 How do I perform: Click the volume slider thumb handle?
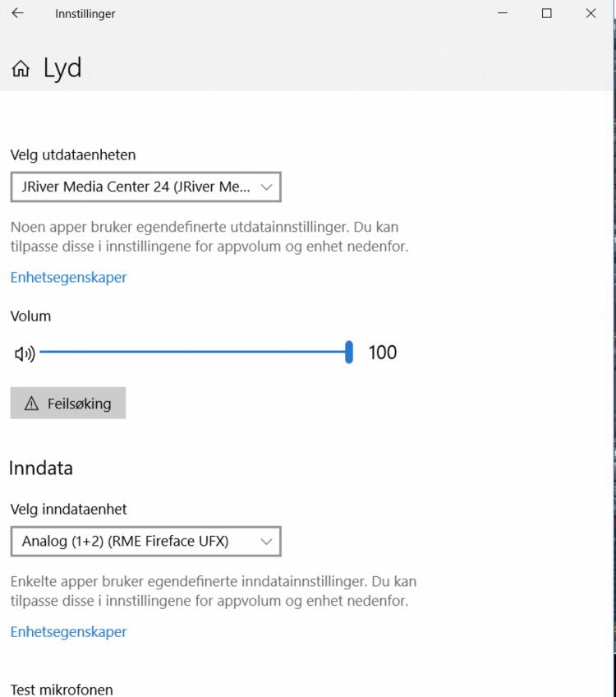tap(349, 353)
